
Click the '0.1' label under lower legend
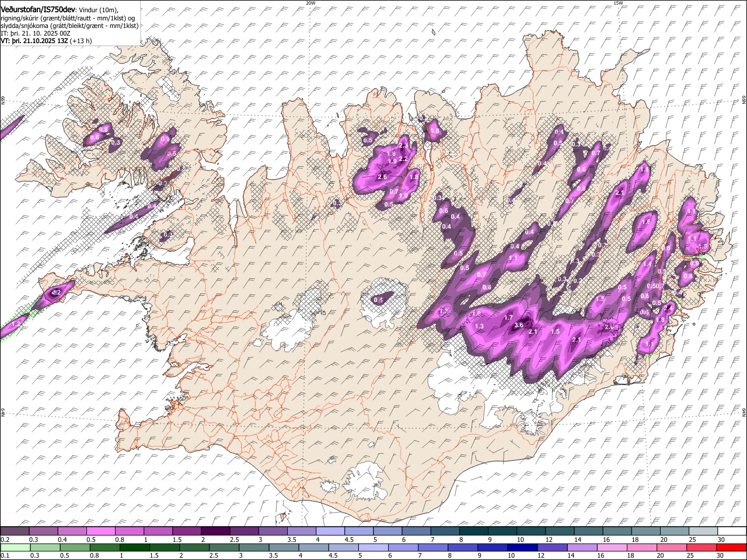[5, 555]
